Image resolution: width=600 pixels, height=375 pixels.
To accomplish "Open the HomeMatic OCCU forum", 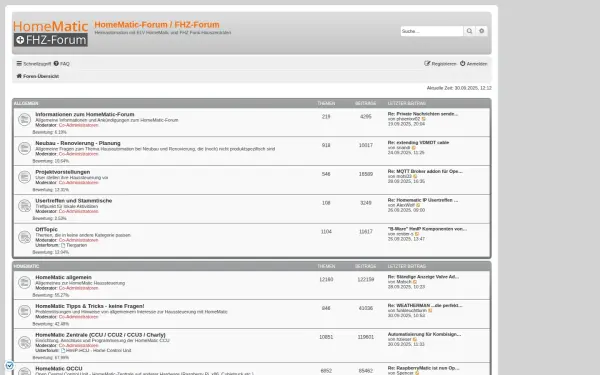I will pyautogui.click(x=59, y=368).
